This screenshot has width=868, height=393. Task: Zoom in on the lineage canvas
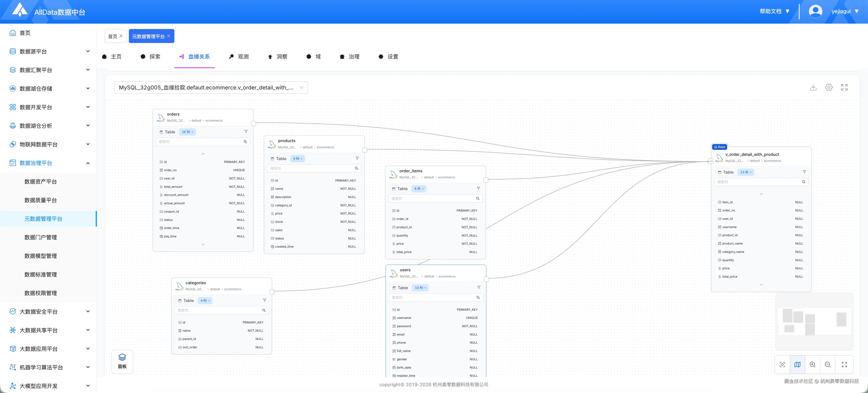tap(812, 364)
